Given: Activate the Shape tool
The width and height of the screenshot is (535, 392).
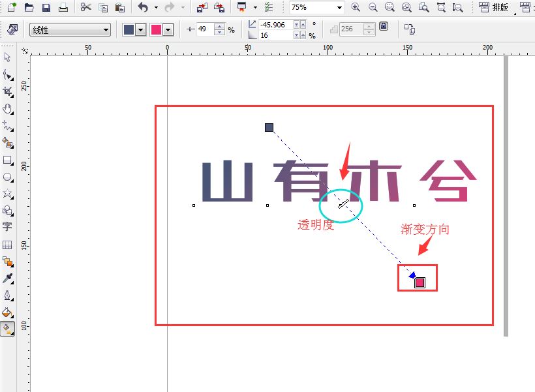Looking at the screenshot, I should pyautogui.click(x=8, y=73).
